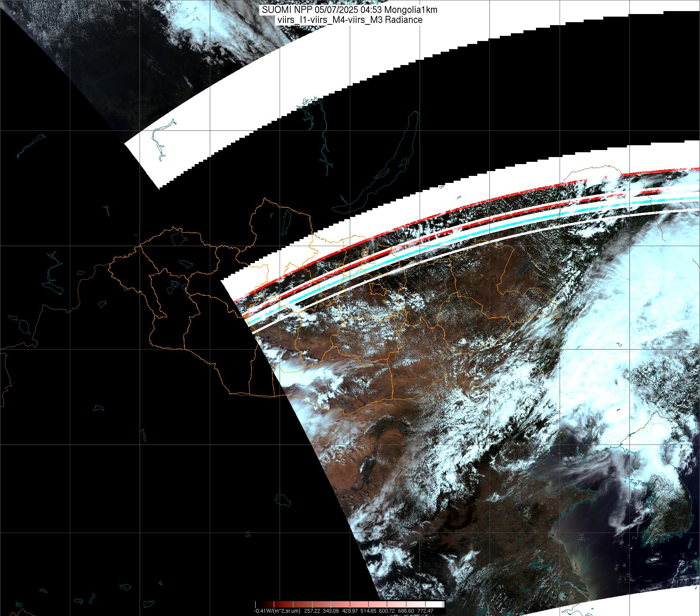Click the "-0.41W/(m^2.sr.um)" scale label
Screen dimensions: 700x616
tap(277, 611)
